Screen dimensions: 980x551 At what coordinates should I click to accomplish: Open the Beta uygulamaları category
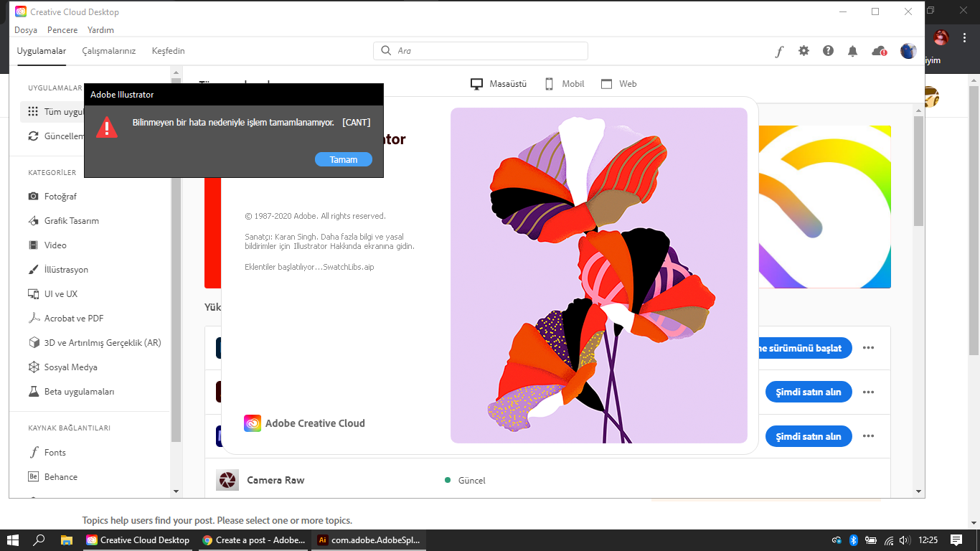point(71,392)
